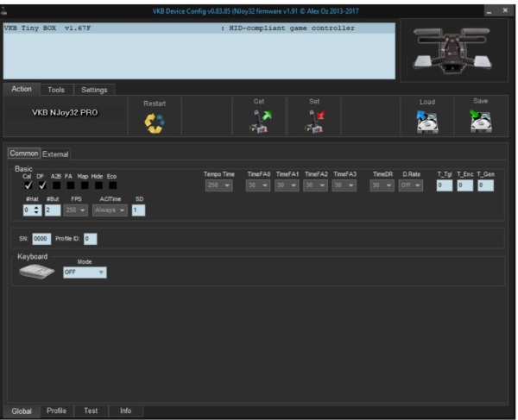This screenshot has width=518, height=420.
Task: Switch to the Settings tab
Action: (x=94, y=90)
